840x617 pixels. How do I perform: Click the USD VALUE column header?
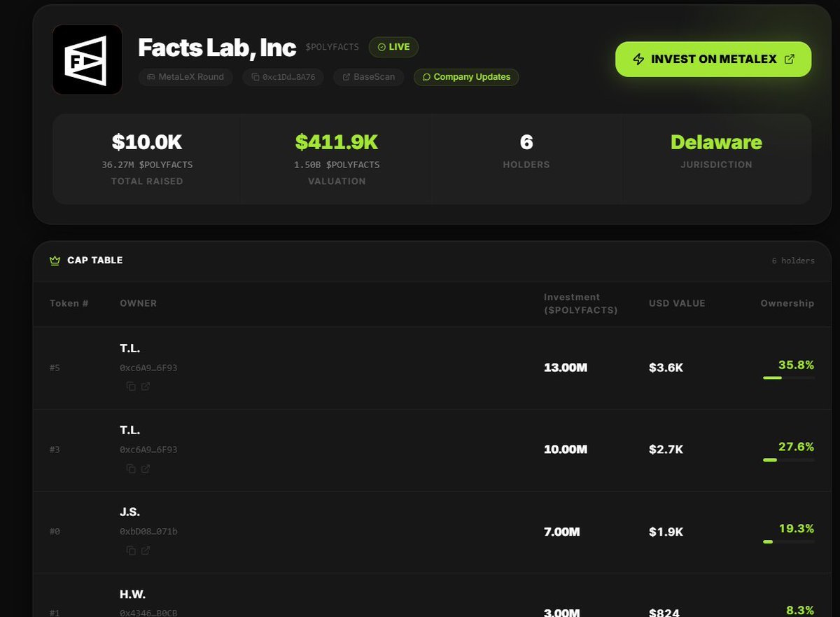(677, 304)
